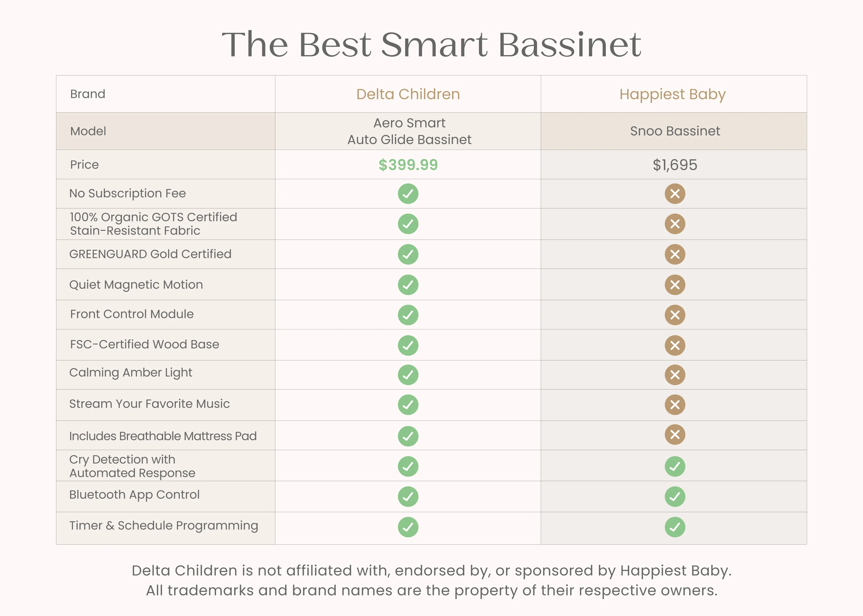Click Happiest Baby's FSC-Certified Wood Base X icon
The width and height of the screenshot is (863, 616).
click(x=675, y=346)
